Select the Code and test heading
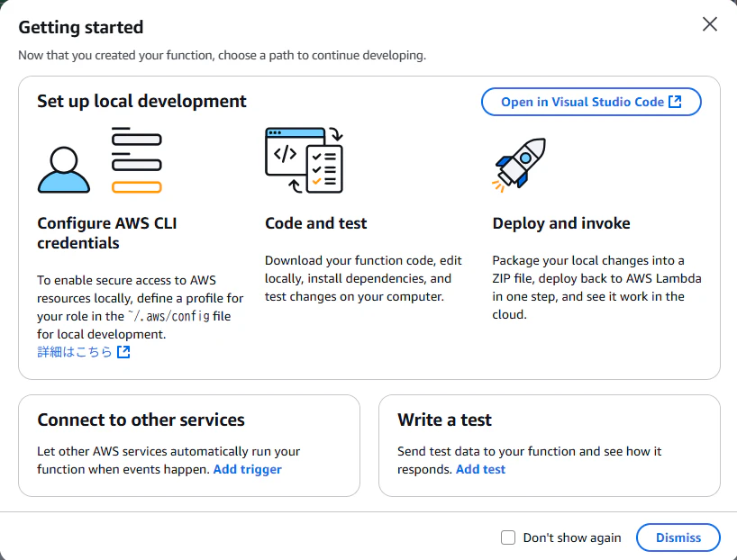The image size is (737, 560). [x=316, y=223]
